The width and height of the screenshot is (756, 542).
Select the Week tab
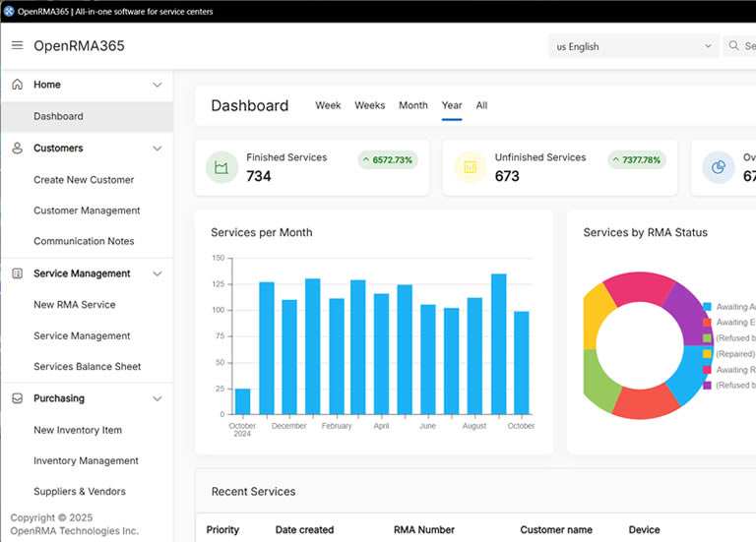coord(328,105)
